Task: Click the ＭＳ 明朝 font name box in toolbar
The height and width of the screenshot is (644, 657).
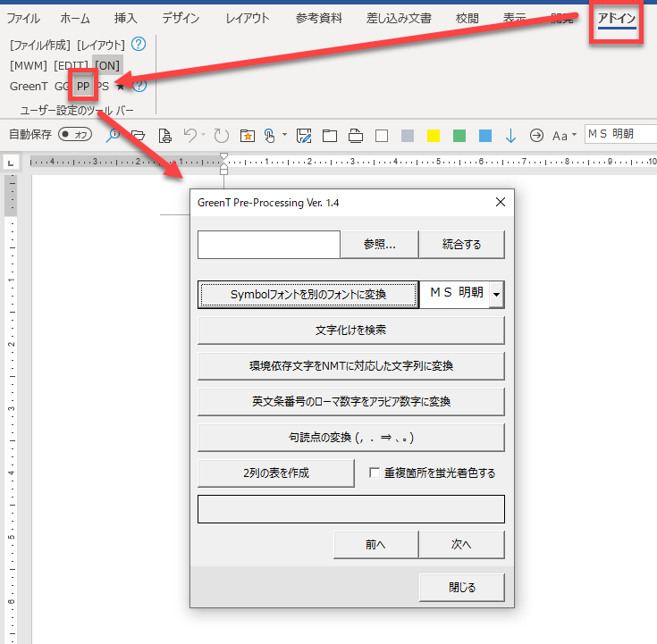Action: [x=620, y=135]
